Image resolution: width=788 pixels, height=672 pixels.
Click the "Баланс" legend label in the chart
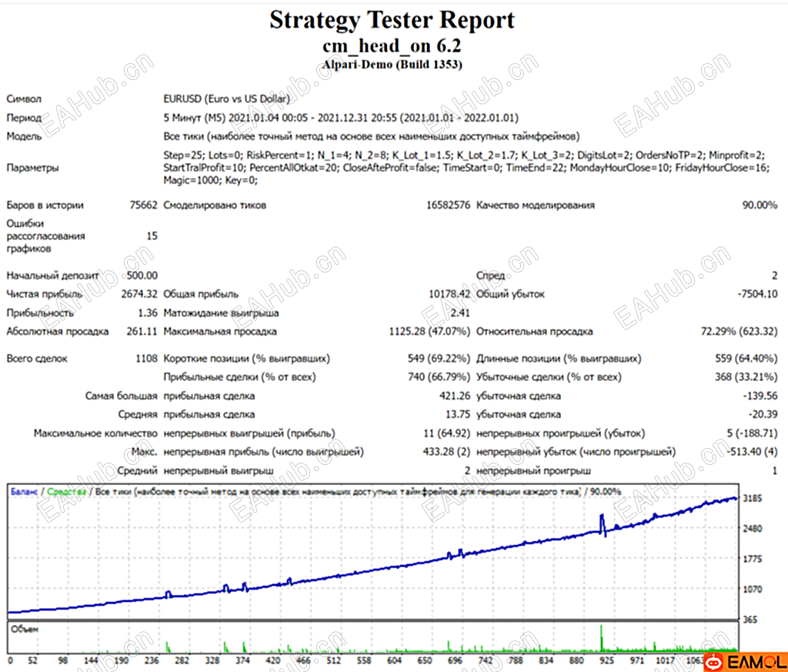[x=24, y=492]
